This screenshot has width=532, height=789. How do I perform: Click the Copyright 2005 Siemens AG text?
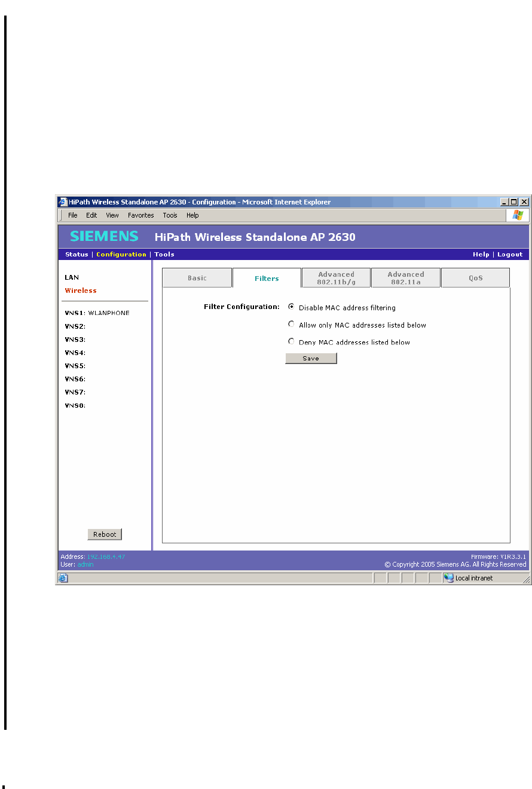point(455,564)
